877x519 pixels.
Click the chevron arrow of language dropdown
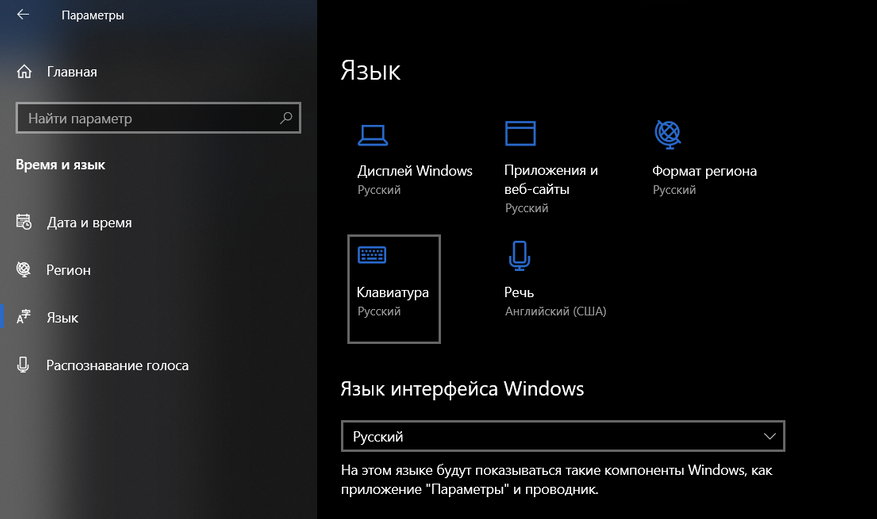[x=770, y=436]
